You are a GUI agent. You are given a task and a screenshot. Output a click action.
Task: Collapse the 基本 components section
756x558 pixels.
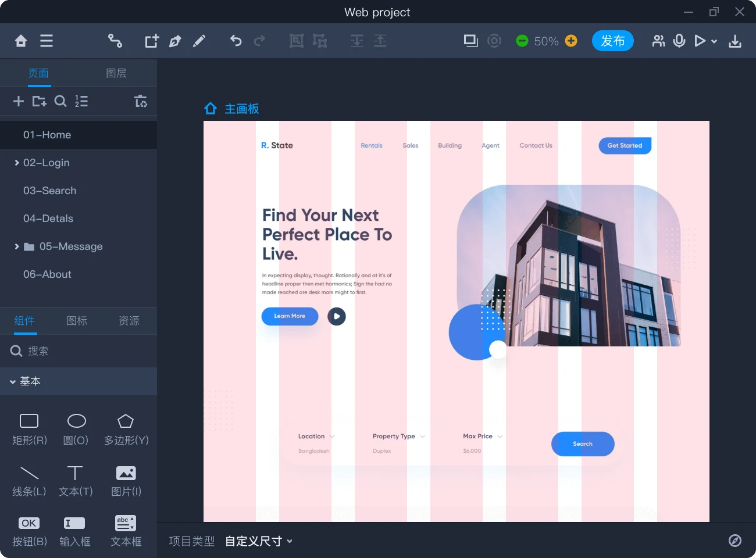coord(13,382)
